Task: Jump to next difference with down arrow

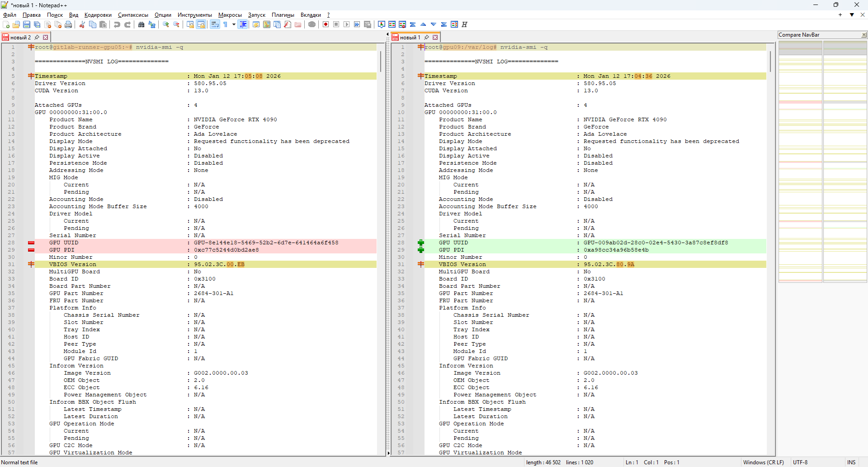Action: 434,24
